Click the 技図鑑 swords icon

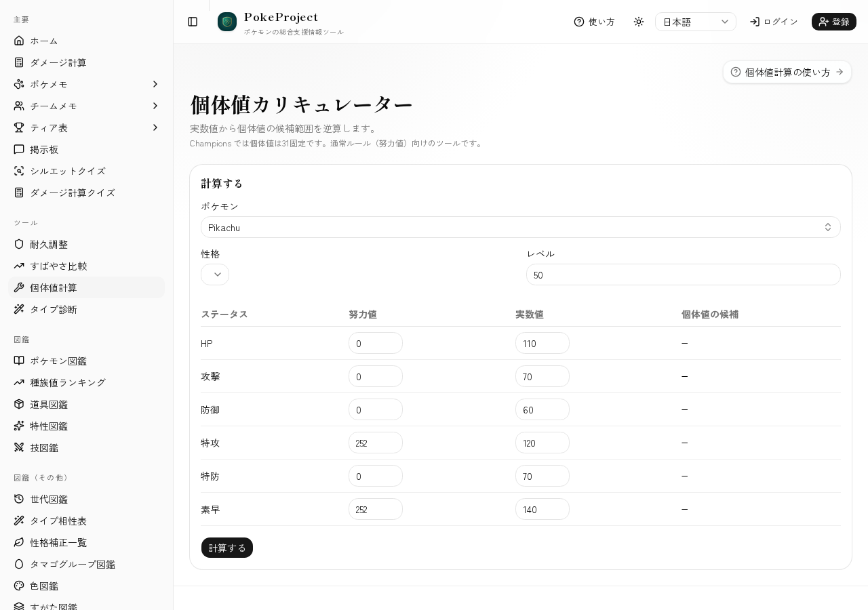tap(19, 447)
